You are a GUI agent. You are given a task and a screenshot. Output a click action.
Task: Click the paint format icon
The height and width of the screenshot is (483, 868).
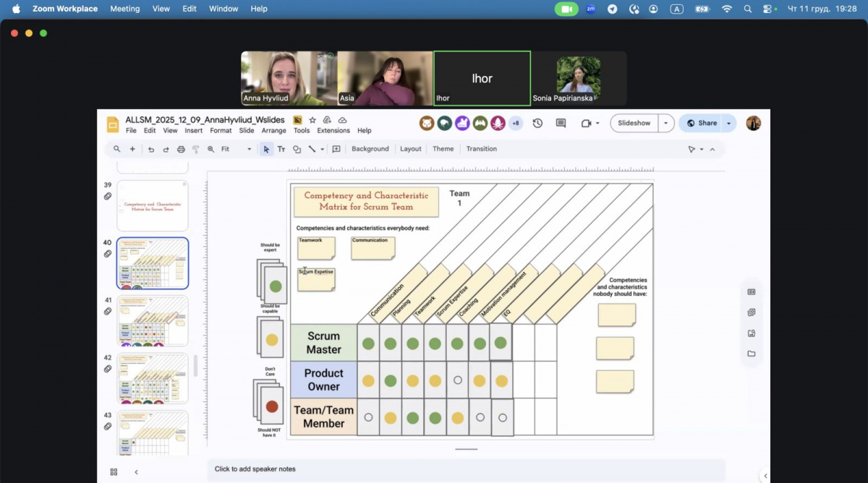coord(195,149)
